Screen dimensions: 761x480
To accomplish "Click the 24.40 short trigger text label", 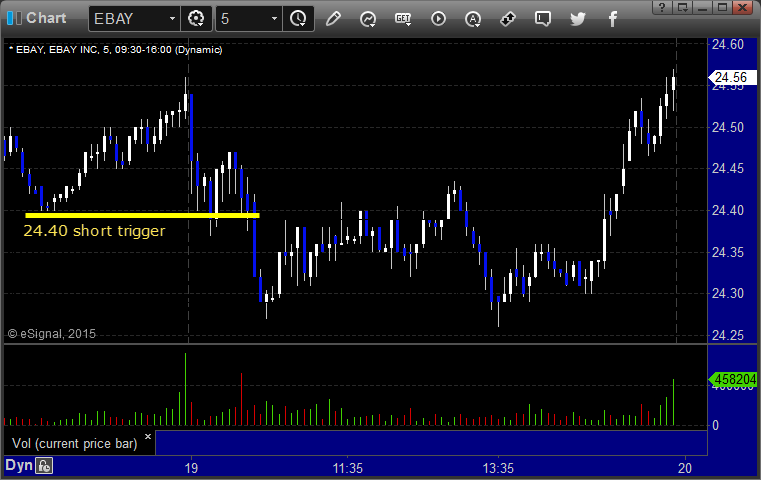I will [x=94, y=231].
